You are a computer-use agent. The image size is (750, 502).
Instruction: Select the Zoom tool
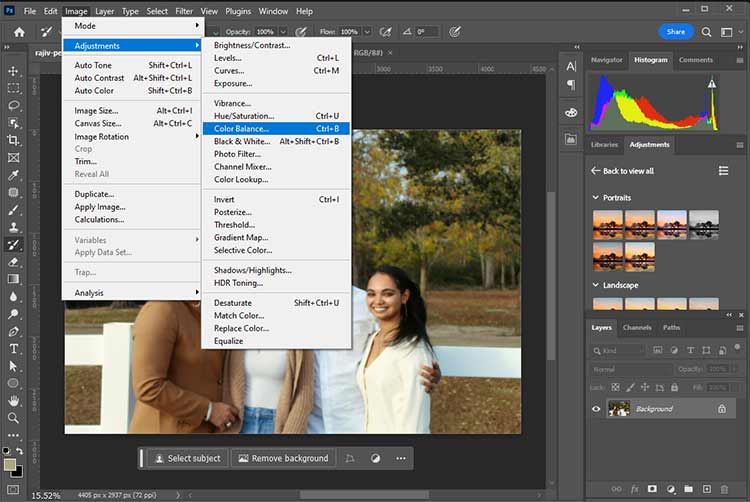13,418
